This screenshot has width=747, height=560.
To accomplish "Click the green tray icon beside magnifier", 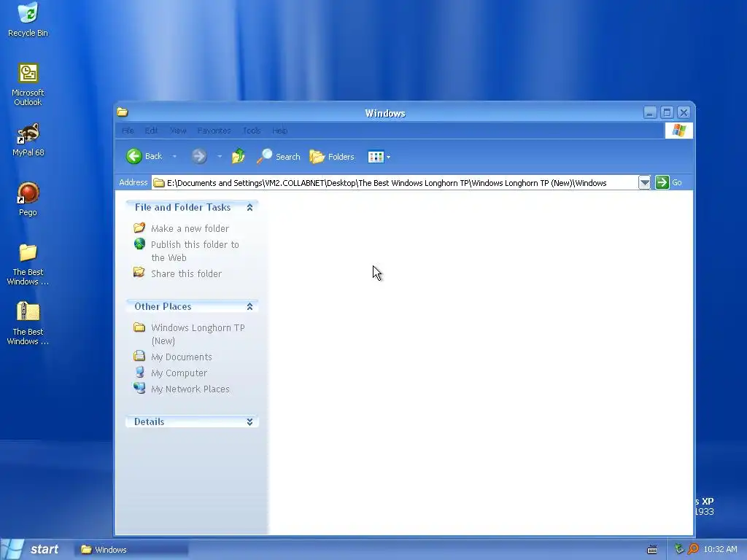I will click(680, 549).
